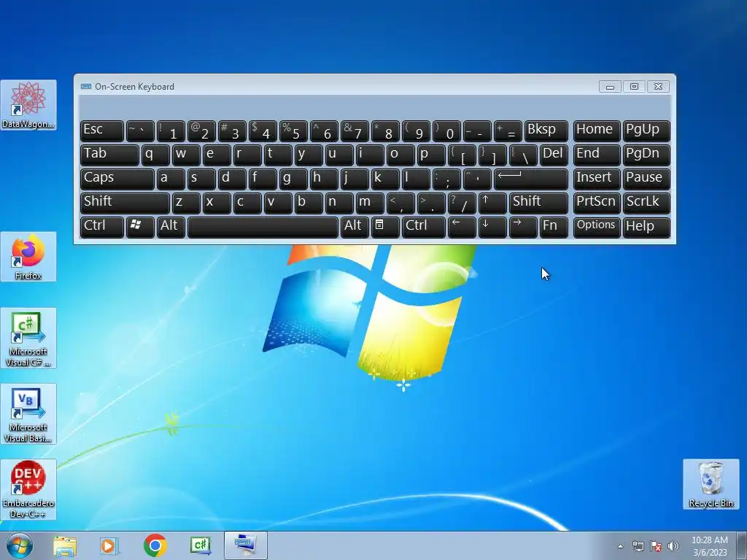Open the Windows Start menu
This screenshot has height=560, width=747.
20,546
